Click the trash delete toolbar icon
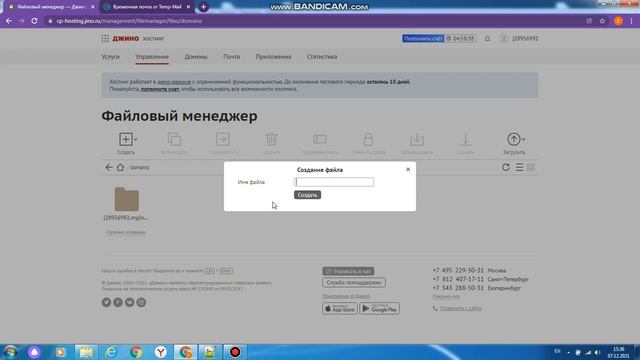Screen dimensions: 640x360 [271, 139]
